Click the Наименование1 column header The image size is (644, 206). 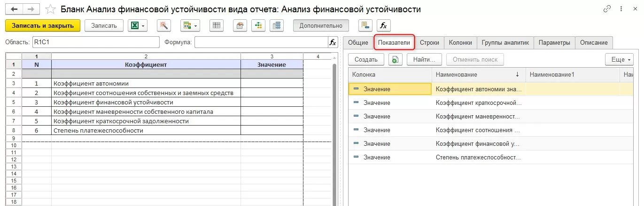pyautogui.click(x=573, y=74)
